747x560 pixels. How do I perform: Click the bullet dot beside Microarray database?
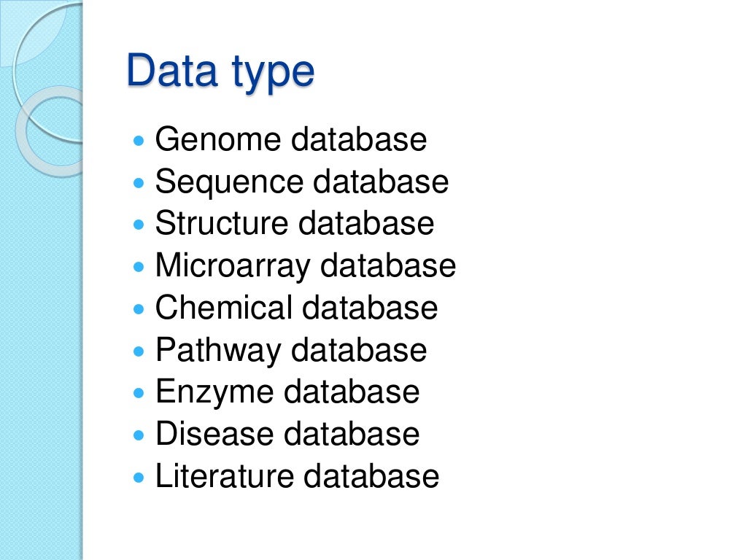[139, 267]
